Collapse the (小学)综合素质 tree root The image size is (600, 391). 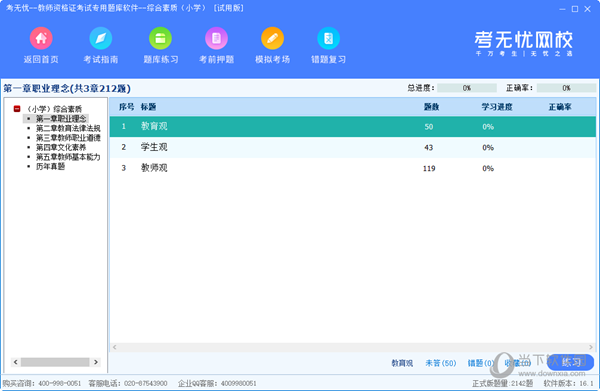(x=17, y=109)
